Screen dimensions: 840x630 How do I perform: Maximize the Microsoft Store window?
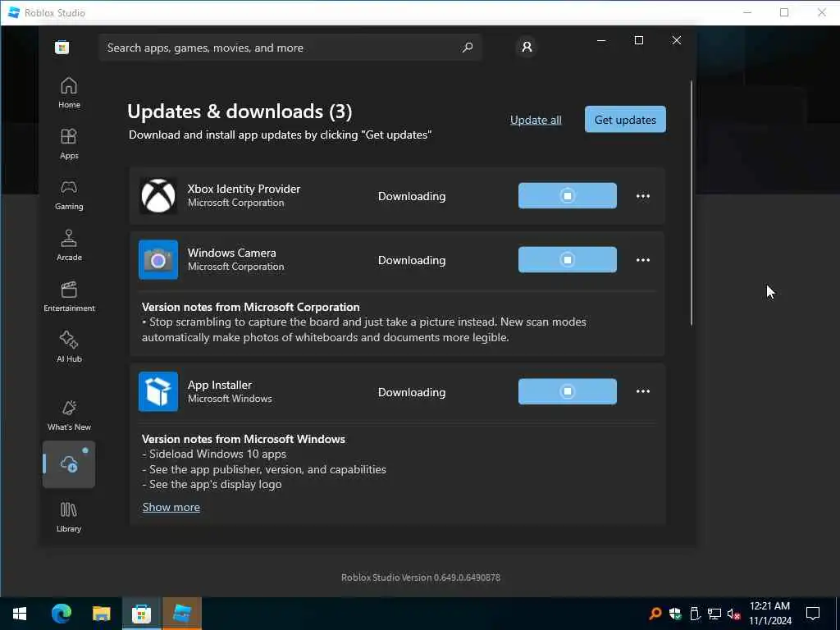[x=638, y=40]
